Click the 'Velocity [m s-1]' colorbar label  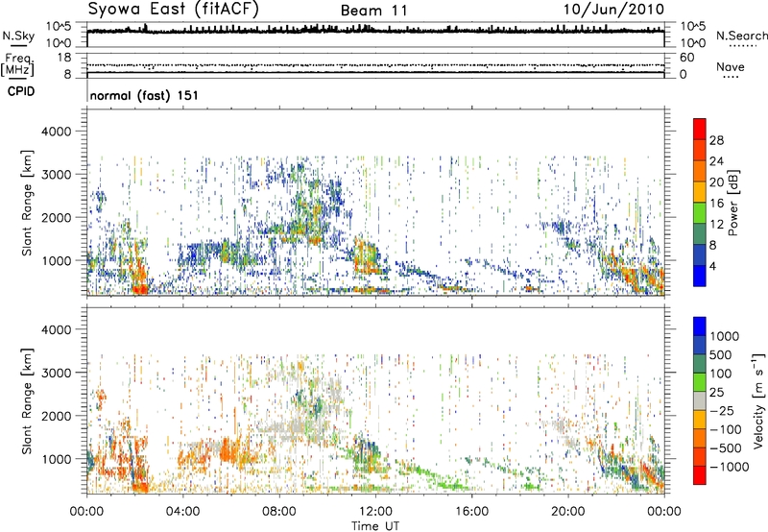pyautogui.click(x=758, y=400)
